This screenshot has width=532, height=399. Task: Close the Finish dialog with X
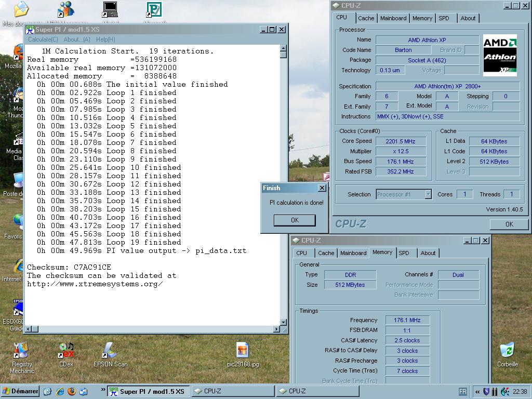pos(322,188)
